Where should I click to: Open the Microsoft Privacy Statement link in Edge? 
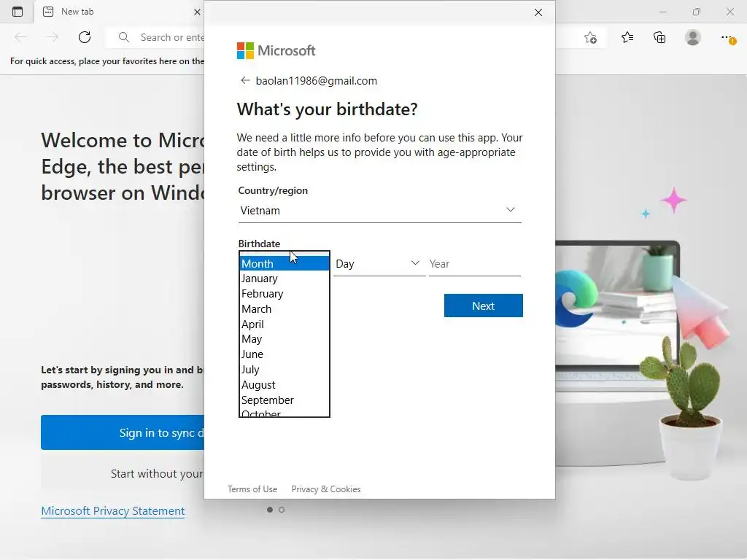[113, 511]
